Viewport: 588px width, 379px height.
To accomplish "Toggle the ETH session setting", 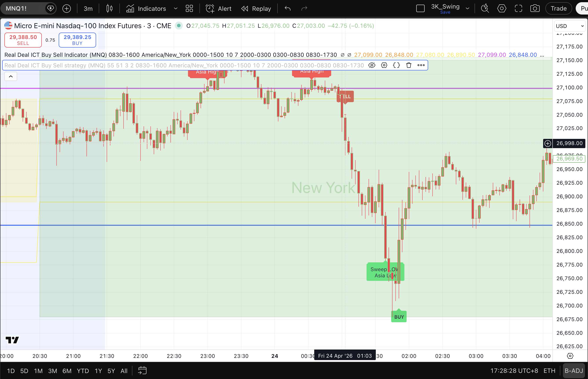I will click(x=549, y=371).
